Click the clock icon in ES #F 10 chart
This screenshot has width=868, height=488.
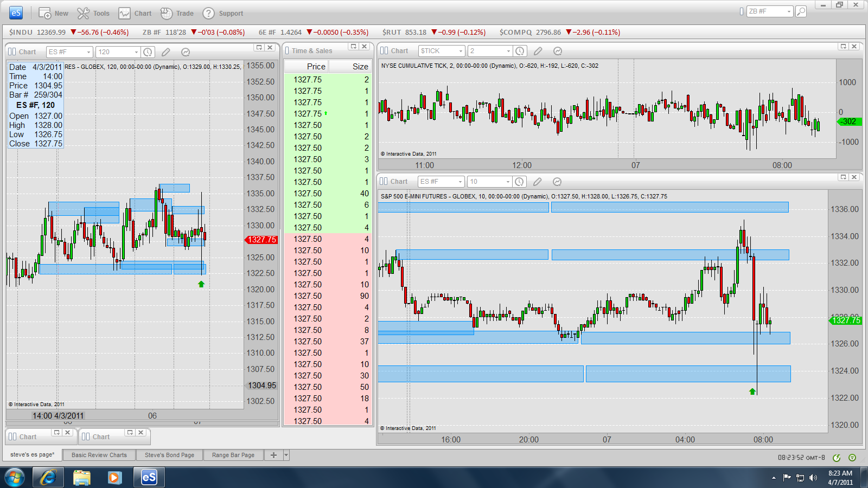pyautogui.click(x=519, y=182)
